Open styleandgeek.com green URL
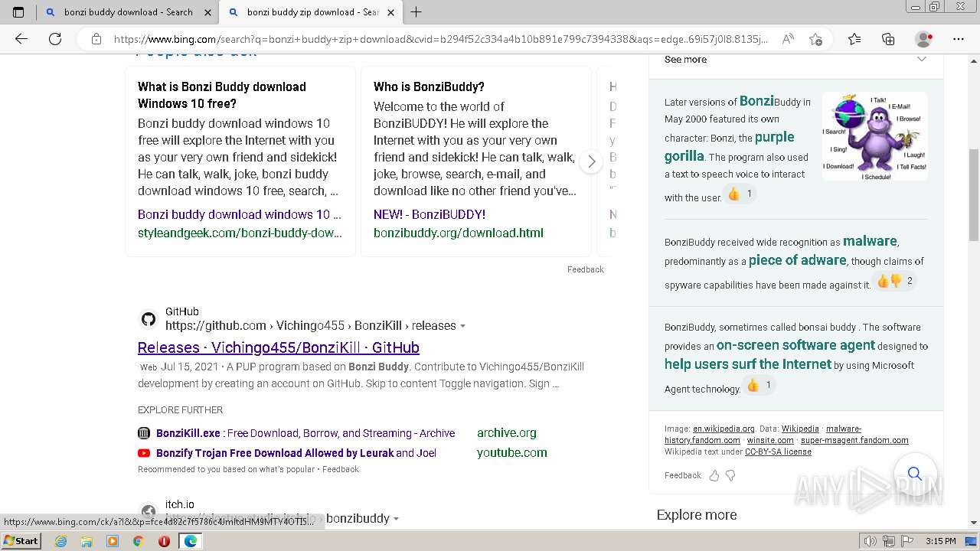Viewport: 980px width, 551px height. coord(240,233)
